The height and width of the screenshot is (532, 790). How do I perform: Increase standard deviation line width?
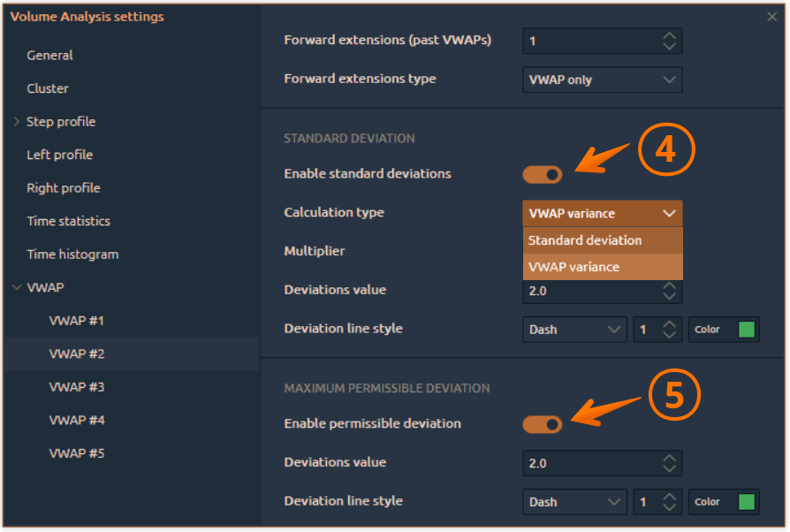(670, 323)
